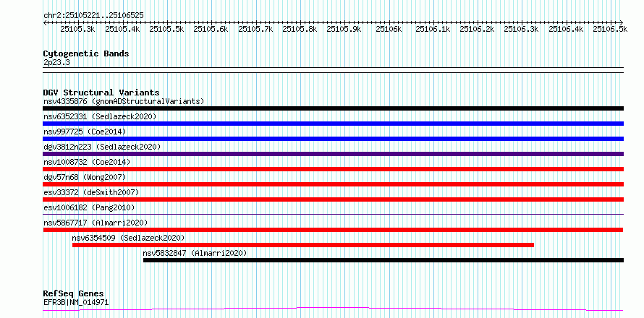Click the RefSeq Genes track heading
Screen dimensions: 644x318
73,293
